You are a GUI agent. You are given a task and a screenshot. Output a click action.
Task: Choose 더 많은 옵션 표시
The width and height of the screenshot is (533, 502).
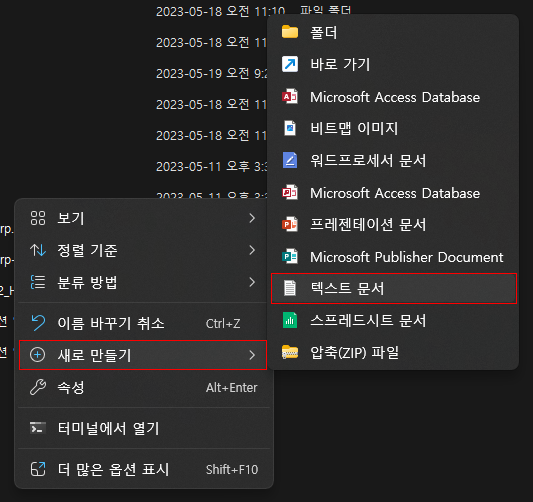click(x=143, y=469)
